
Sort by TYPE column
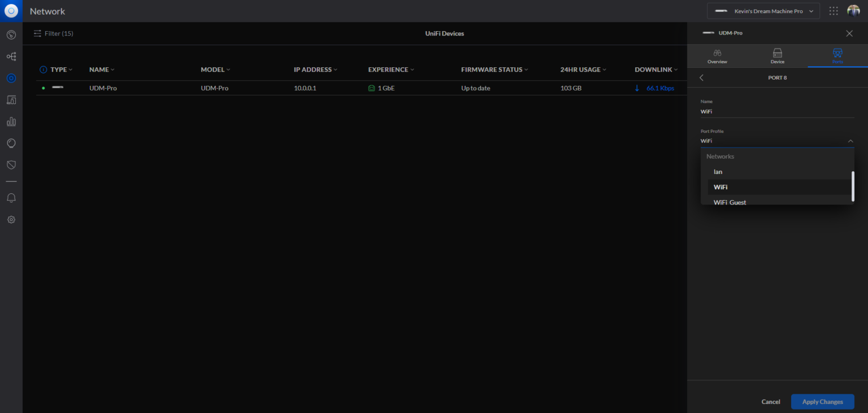61,69
